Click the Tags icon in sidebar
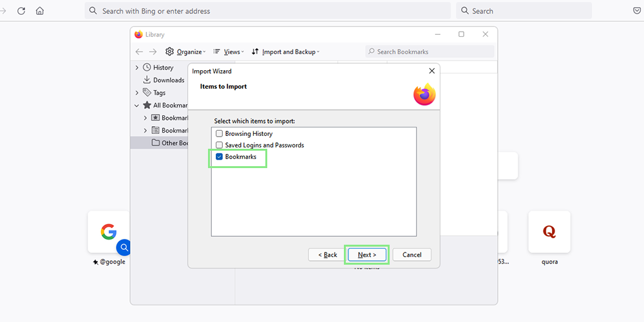Image resolution: width=644 pixels, height=322 pixels. (x=147, y=92)
